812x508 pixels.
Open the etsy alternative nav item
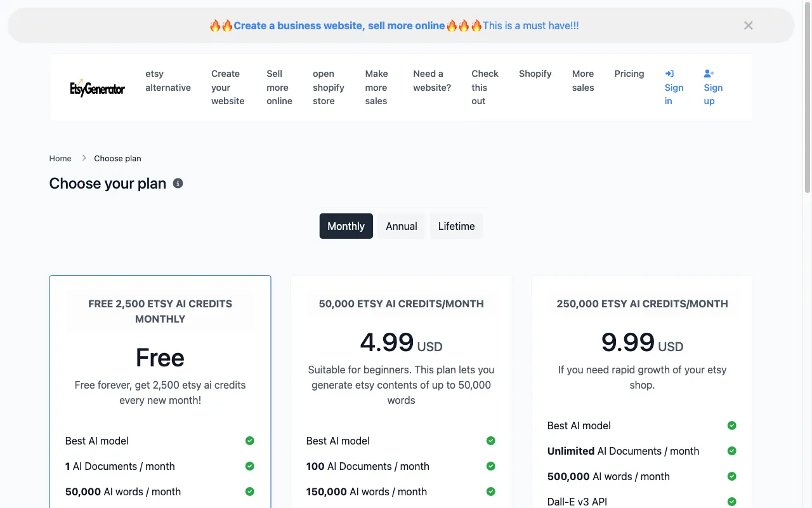click(168, 81)
